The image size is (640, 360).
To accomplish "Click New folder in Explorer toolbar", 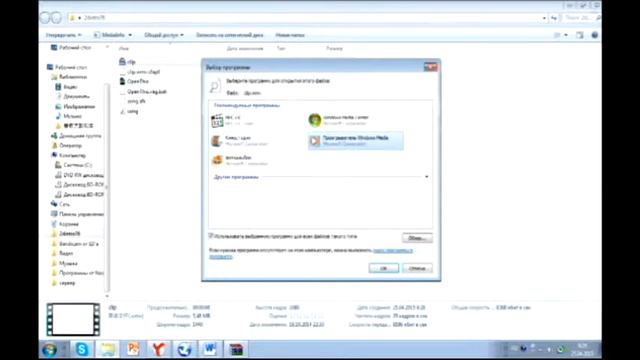I will pyautogui.click(x=290, y=35).
